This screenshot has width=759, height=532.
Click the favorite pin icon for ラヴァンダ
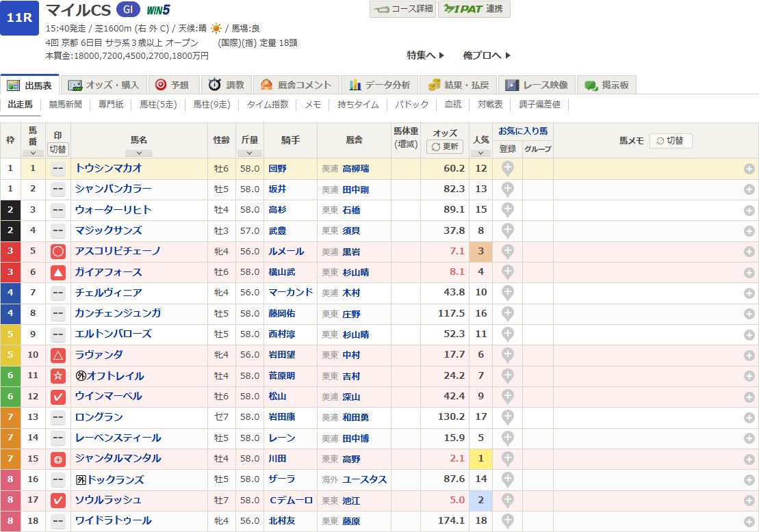pyautogui.click(x=507, y=356)
